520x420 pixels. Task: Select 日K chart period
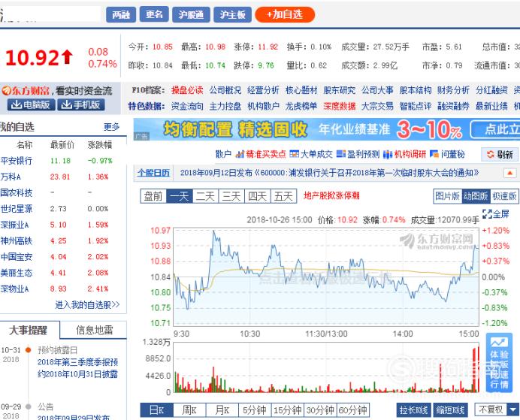pyautogui.click(x=156, y=410)
